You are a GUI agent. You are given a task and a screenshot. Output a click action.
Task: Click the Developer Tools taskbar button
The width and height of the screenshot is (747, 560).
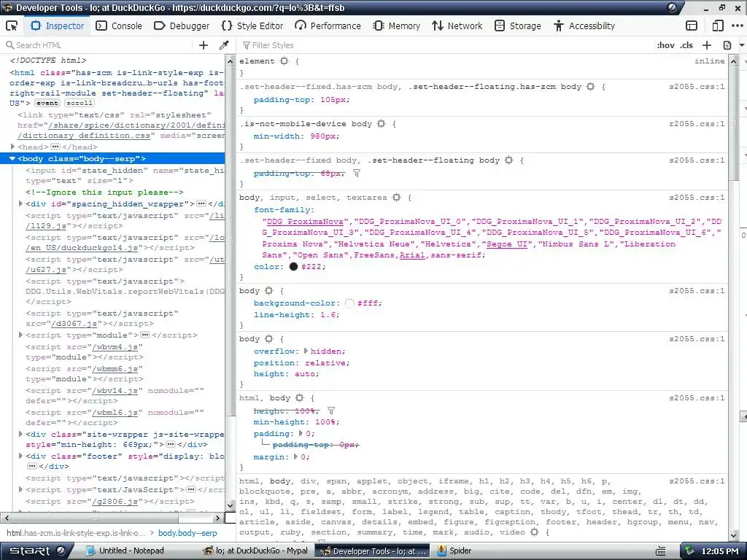pyautogui.click(x=373, y=551)
